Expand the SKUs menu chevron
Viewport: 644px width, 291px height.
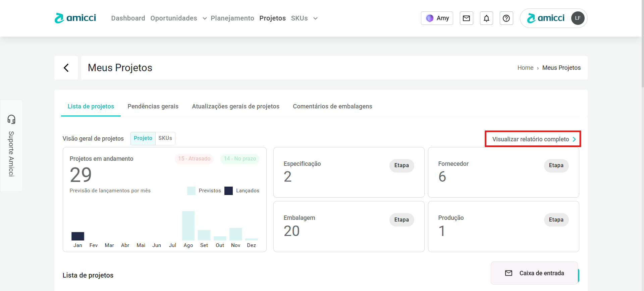(315, 18)
